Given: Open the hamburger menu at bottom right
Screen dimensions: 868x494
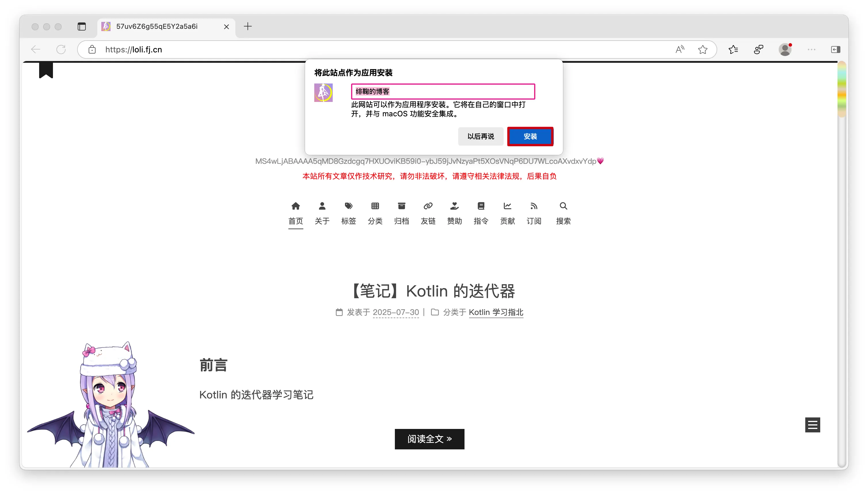Looking at the screenshot, I should point(812,424).
